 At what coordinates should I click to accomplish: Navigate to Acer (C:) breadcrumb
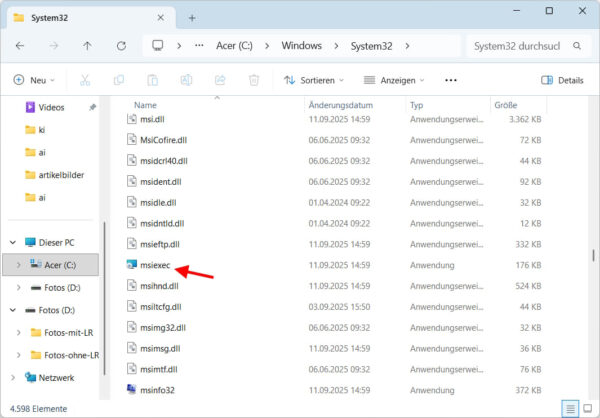pyautogui.click(x=234, y=46)
